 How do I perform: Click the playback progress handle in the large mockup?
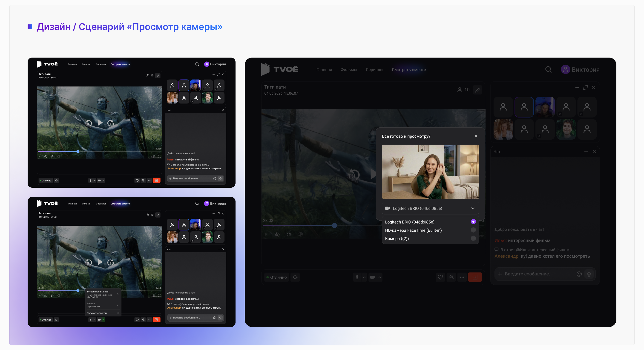(334, 225)
